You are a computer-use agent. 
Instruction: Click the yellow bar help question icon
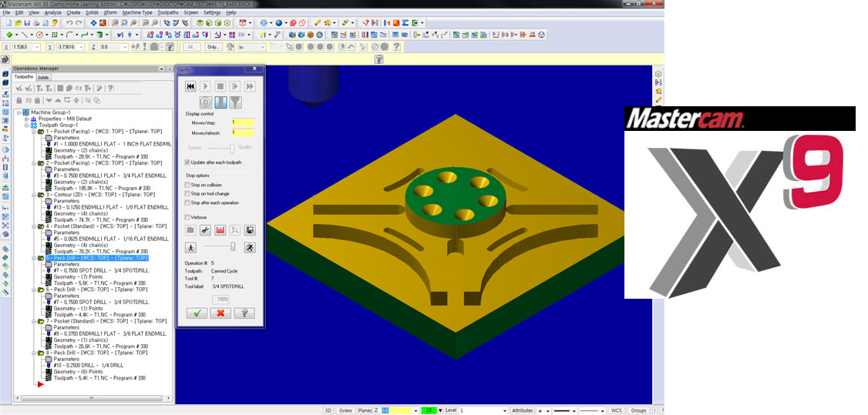378,59
